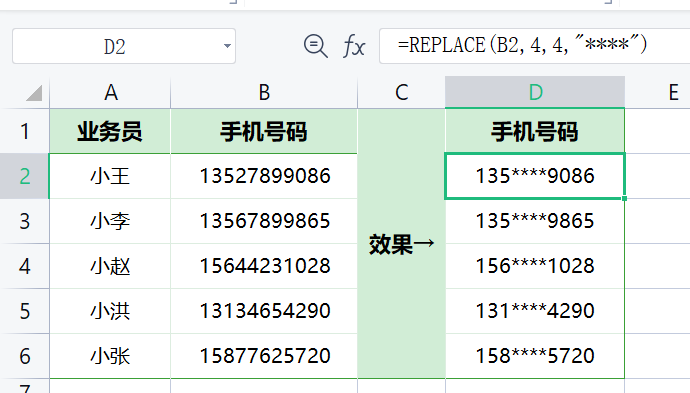Click the formula bar with REPLACE formula
Viewport: 690px width, 393px height.
[534, 46]
